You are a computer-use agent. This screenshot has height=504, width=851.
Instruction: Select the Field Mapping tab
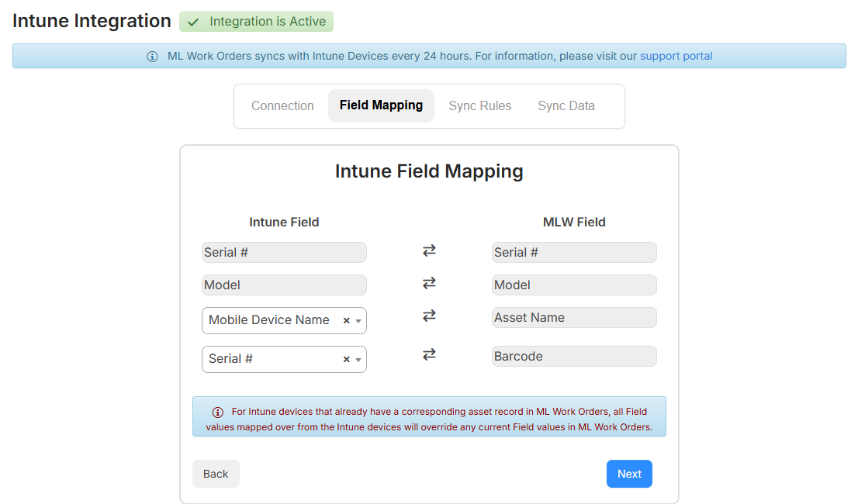[381, 105]
